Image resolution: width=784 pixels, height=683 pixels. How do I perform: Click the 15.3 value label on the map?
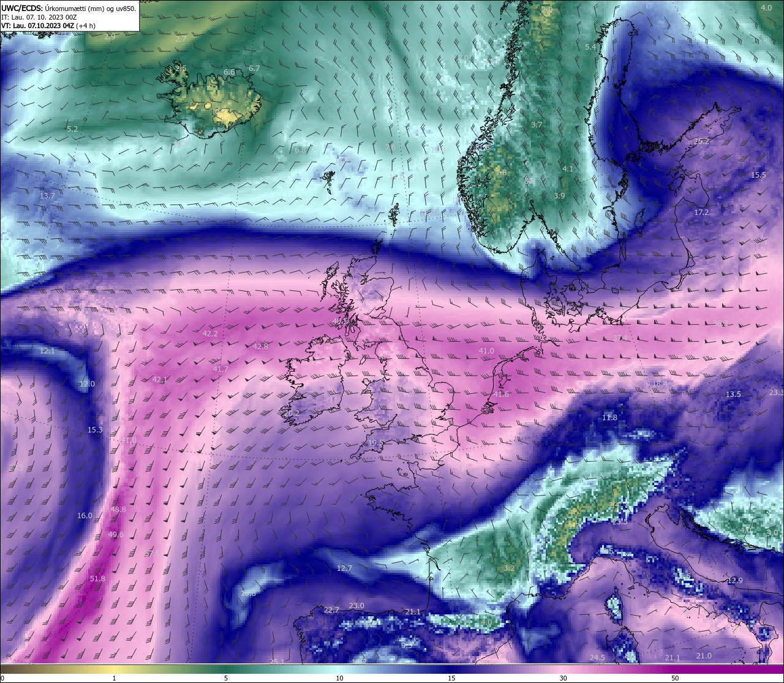click(95, 429)
